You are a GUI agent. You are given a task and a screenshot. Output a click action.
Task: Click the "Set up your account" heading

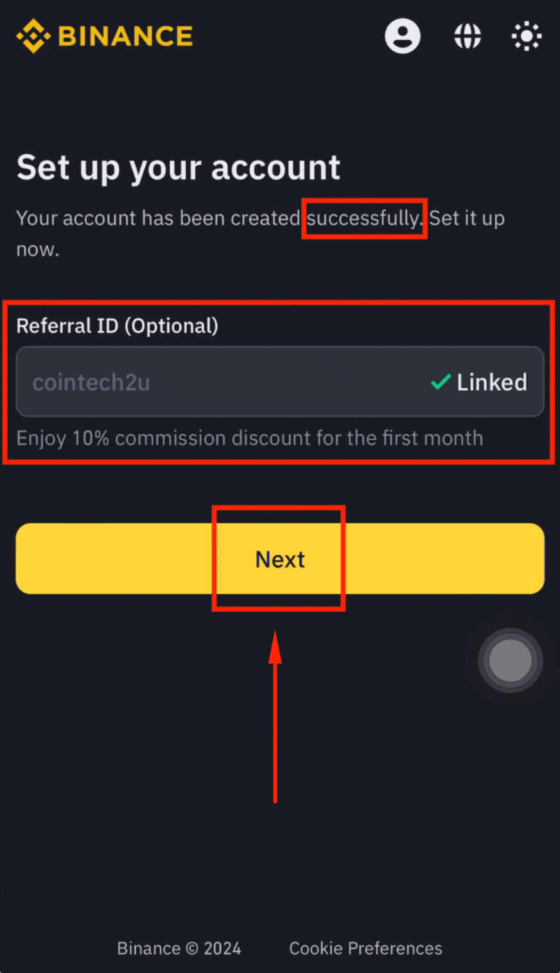[x=179, y=168]
